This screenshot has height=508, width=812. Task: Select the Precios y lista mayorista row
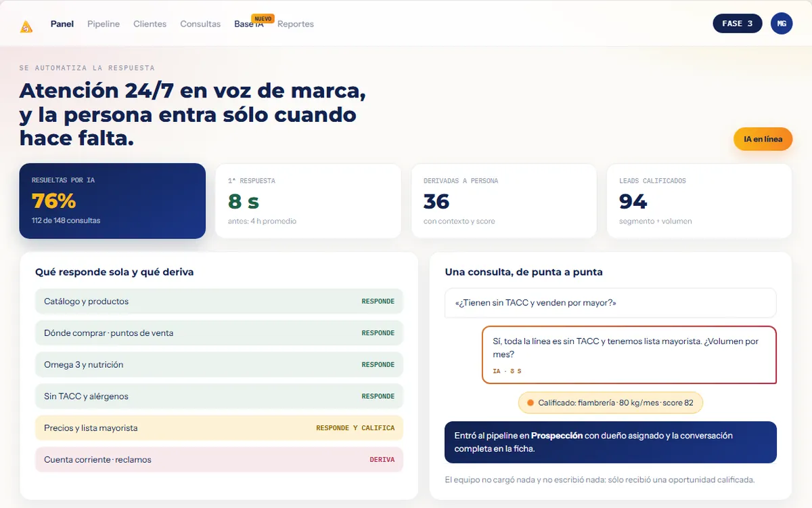[x=219, y=428]
